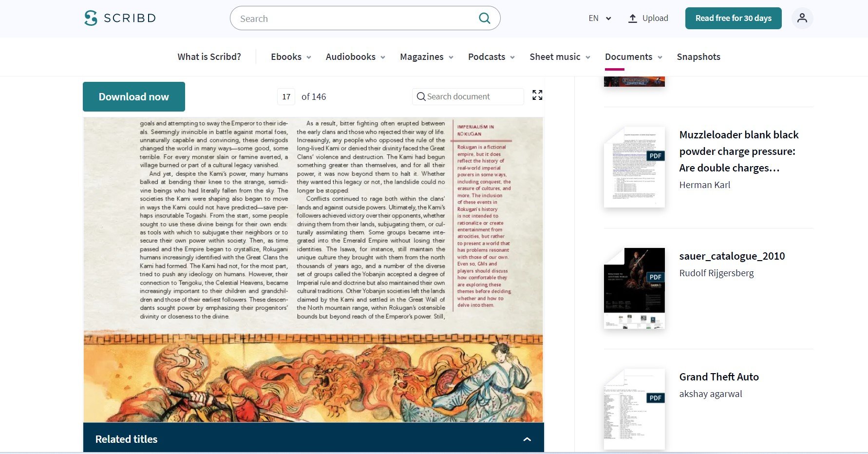Expand the Ebooks menu
This screenshot has width=868, height=454.
pyautogui.click(x=291, y=57)
